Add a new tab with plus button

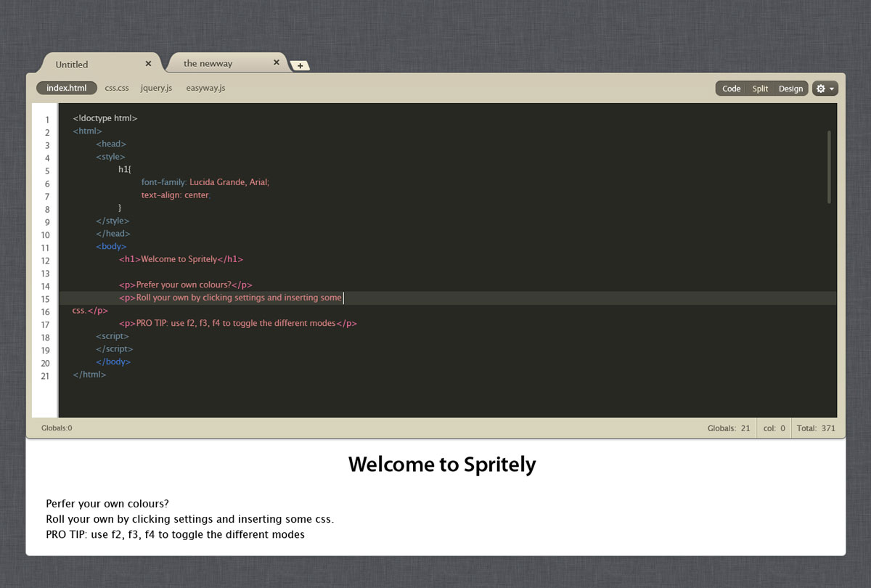click(300, 66)
